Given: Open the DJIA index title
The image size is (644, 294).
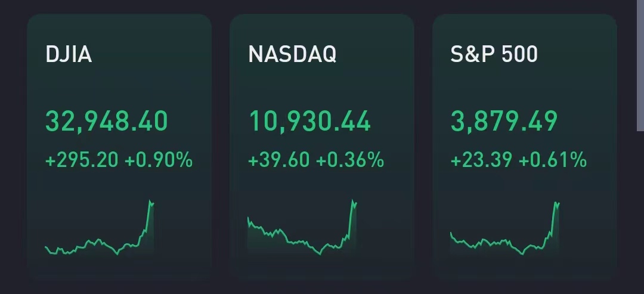Looking at the screenshot, I should tap(69, 54).
